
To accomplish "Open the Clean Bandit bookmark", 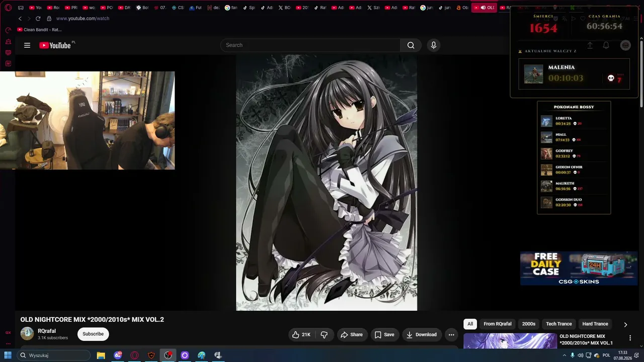I will [39, 30].
